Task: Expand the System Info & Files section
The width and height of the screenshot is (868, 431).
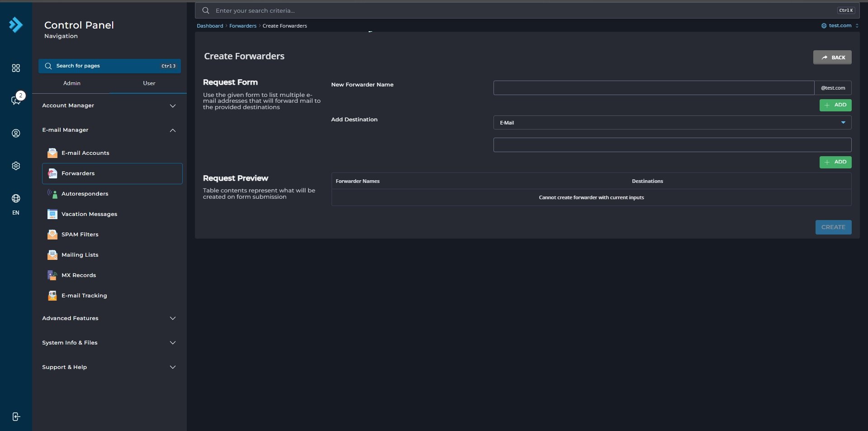Action: (109, 343)
